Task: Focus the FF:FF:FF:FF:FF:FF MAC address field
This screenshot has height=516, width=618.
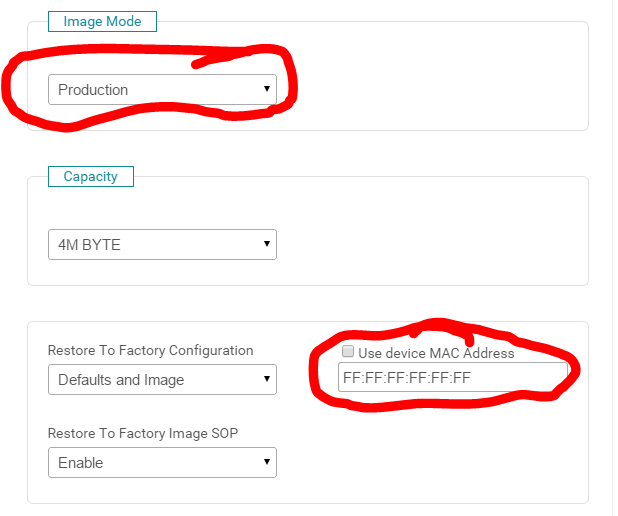Action: 452,378
